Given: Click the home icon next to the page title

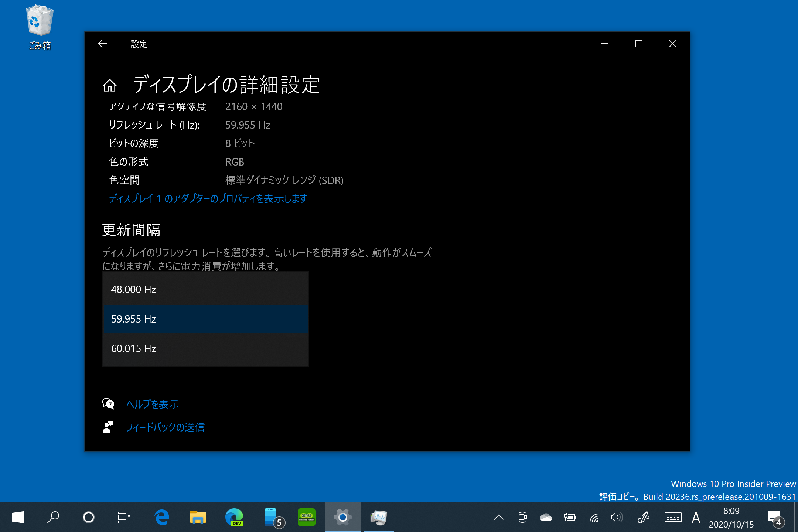Looking at the screenshot, I should [109, 85].
